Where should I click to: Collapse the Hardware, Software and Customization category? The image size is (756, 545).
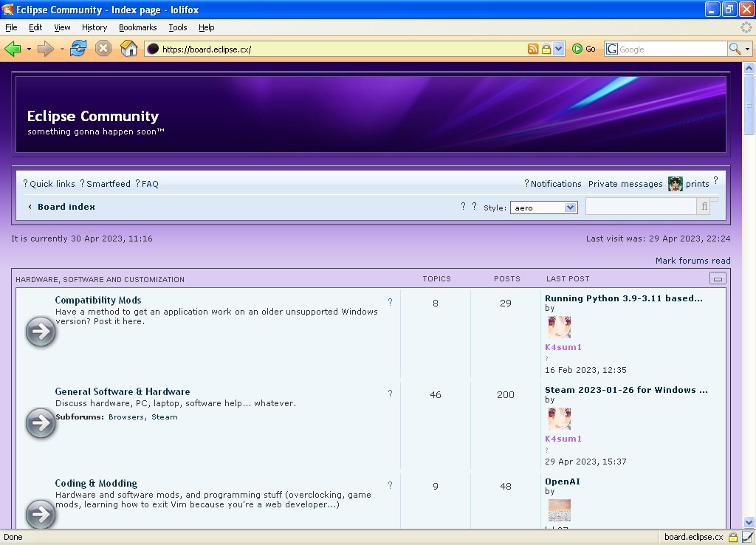(x=717, y=278)
